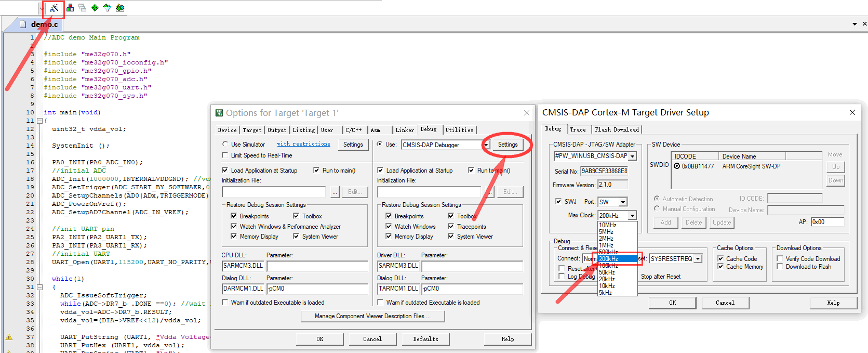The height and width of the screenshot is (353, 868).
Task: Select the Use Simulator radio button
Action: coord(225,145)
